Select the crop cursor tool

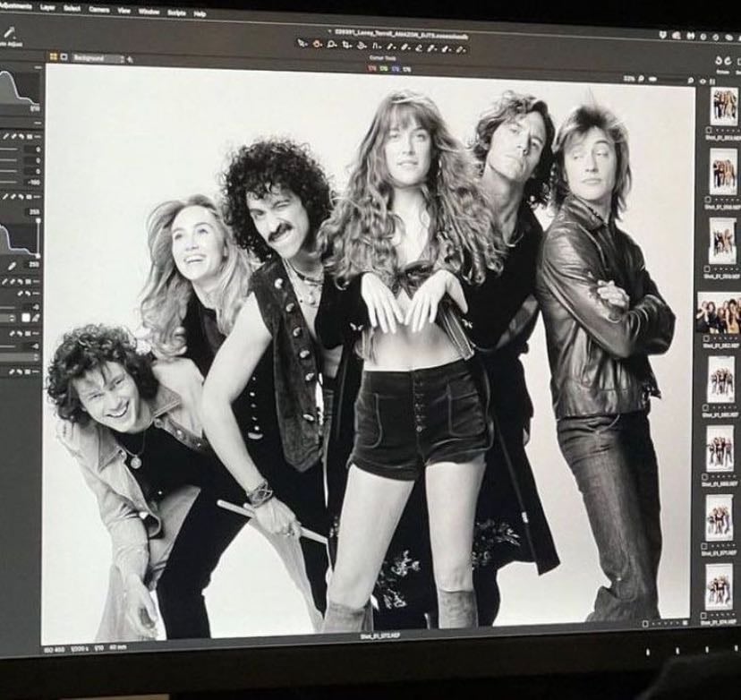click(347, 46)
